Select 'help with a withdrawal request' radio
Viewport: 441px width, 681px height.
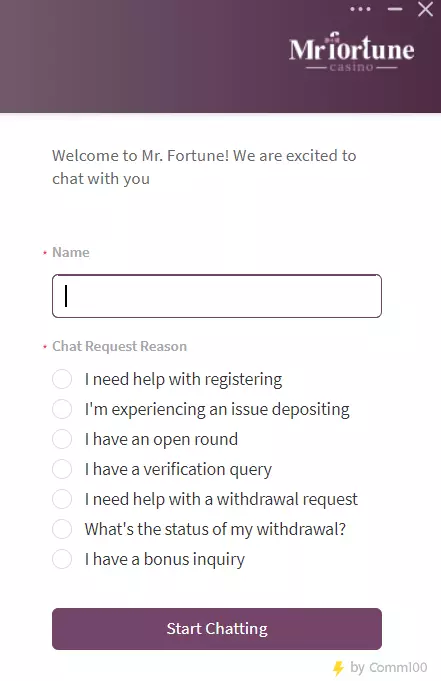click(62, 499)
